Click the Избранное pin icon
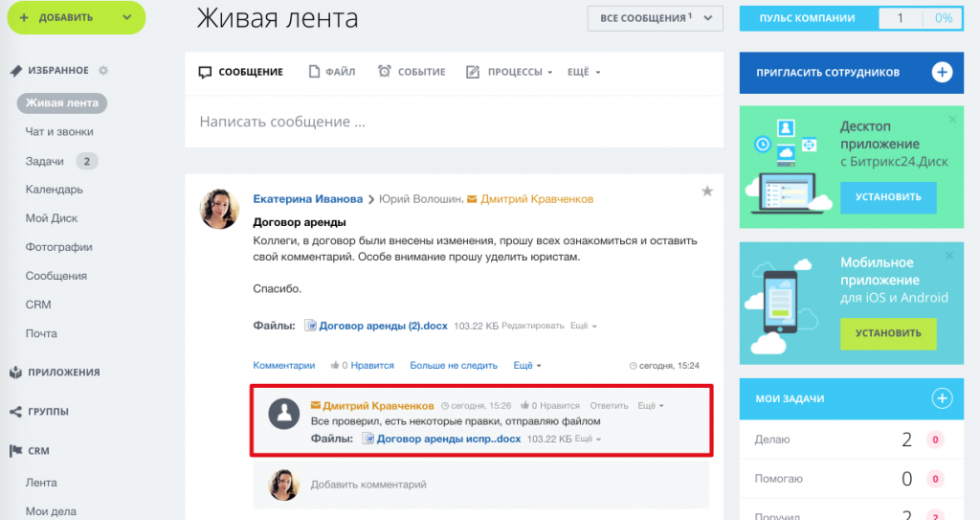The height and width of the screenshot is (520, 980). click(x=16, y=71)
